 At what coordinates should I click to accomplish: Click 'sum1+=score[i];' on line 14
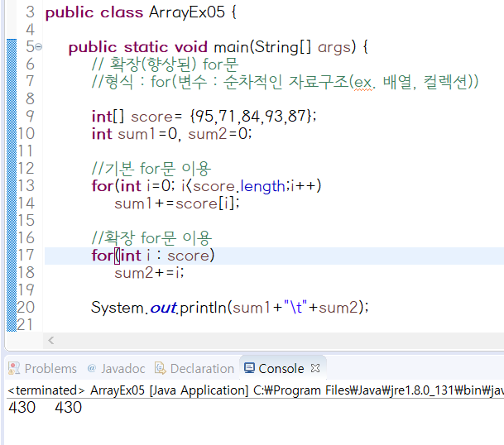pos(177,203)
